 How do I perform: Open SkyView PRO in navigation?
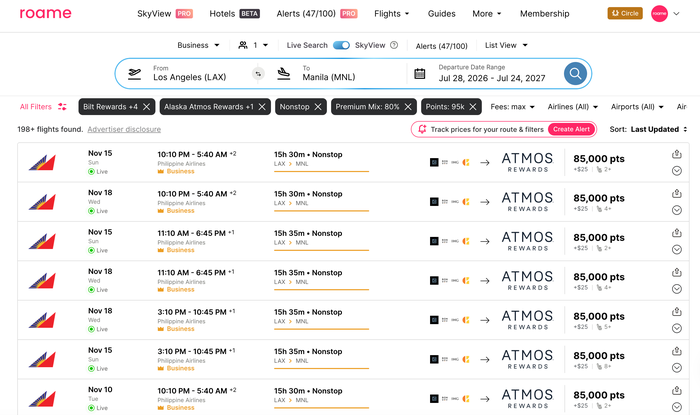165,13
